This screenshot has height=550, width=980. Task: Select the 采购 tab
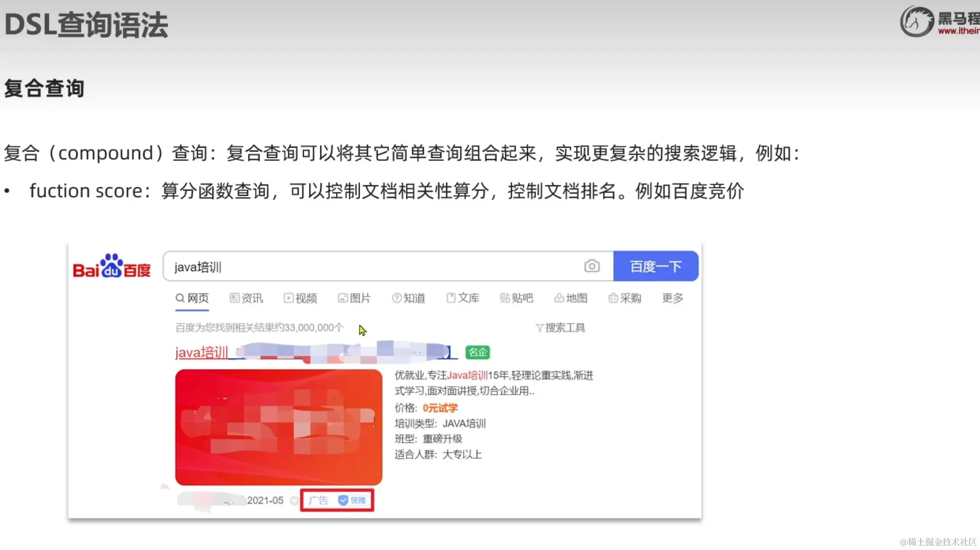coord(625,298)
